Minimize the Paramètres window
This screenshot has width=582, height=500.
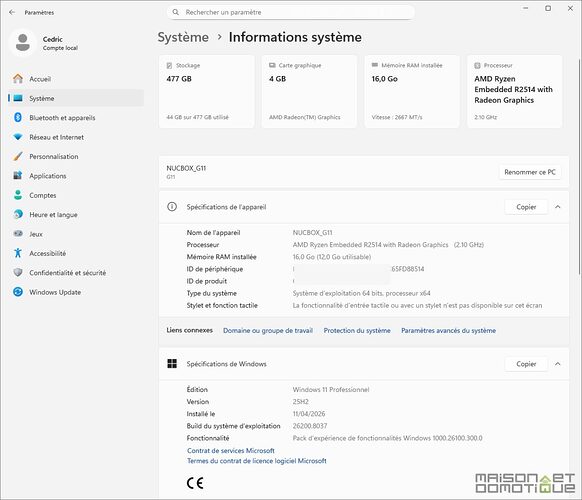pyautogui.click(x=526, y=8)
